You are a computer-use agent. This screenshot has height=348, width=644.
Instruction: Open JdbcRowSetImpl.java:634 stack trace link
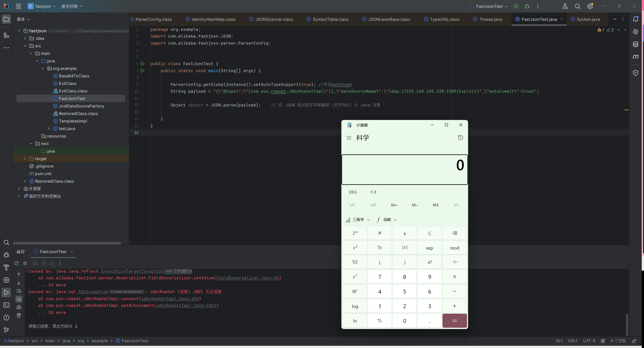(x=170, y=299)
